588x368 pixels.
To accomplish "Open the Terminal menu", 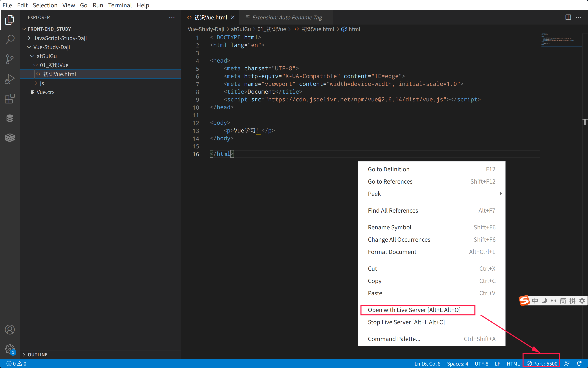I will coord(120,5).
